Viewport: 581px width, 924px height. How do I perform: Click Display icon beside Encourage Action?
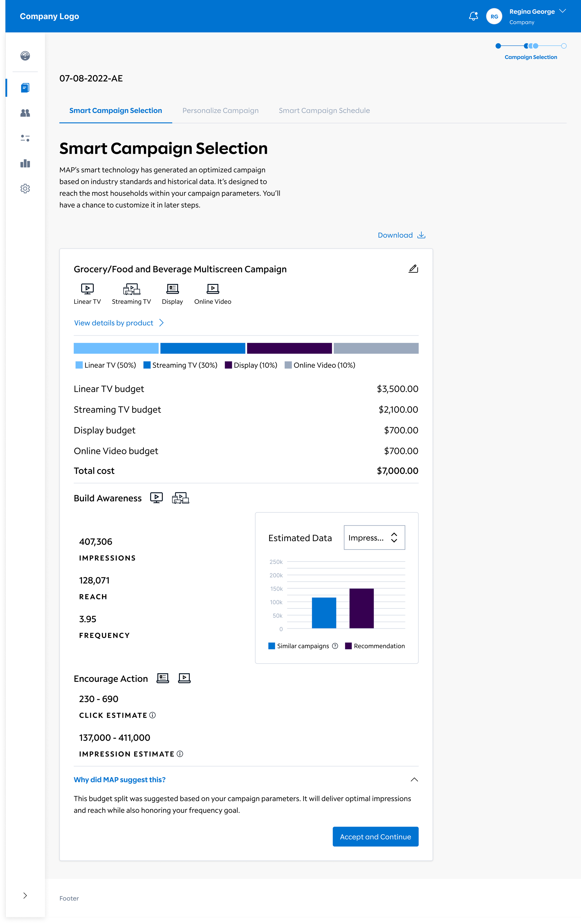click(x=163, y=678)
